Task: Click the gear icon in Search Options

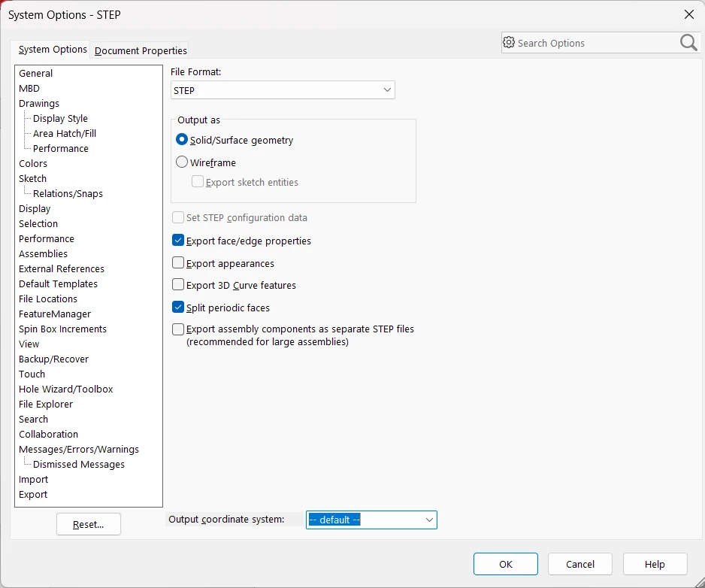Action: (x=509, y=42)
